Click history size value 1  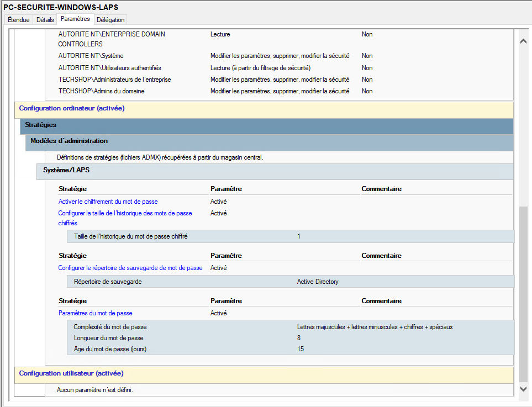click(299, 236)
